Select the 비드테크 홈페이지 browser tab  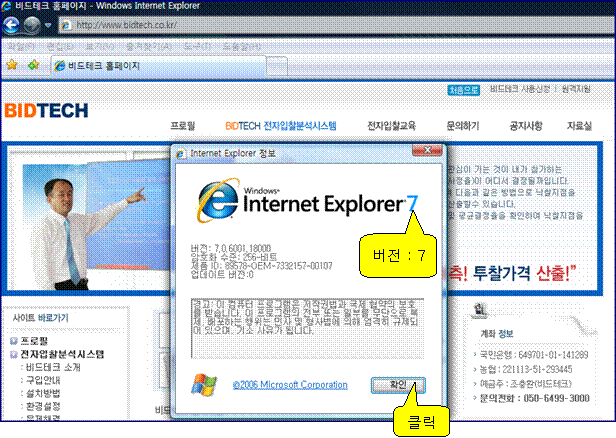coord(159,66)
